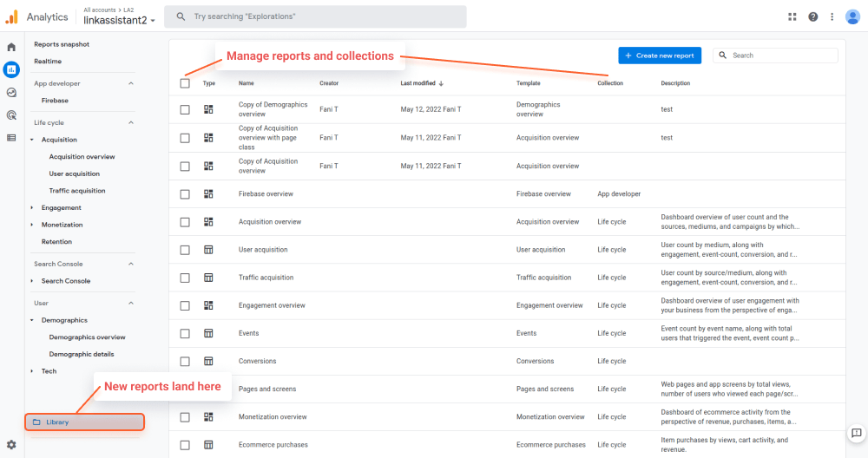
Task: Select the checkbox for Traffic acquisition row
Action: [x=185, y=278]
